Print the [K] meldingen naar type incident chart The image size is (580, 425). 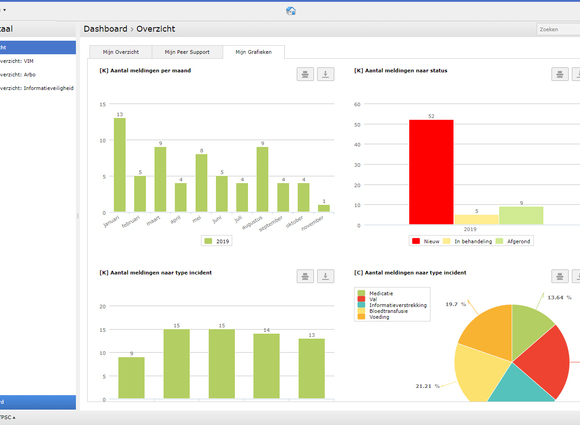coord(305,276)
